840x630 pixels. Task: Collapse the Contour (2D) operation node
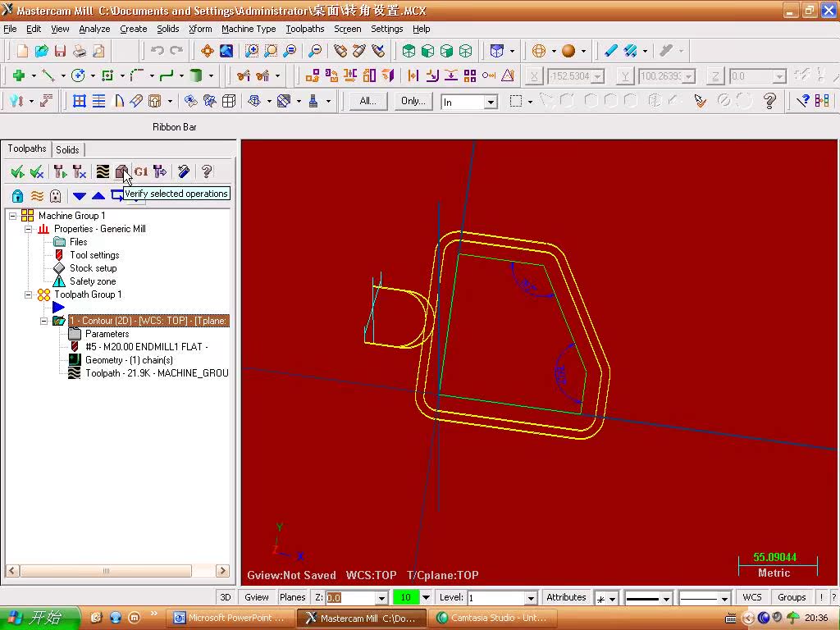[44, 321]
